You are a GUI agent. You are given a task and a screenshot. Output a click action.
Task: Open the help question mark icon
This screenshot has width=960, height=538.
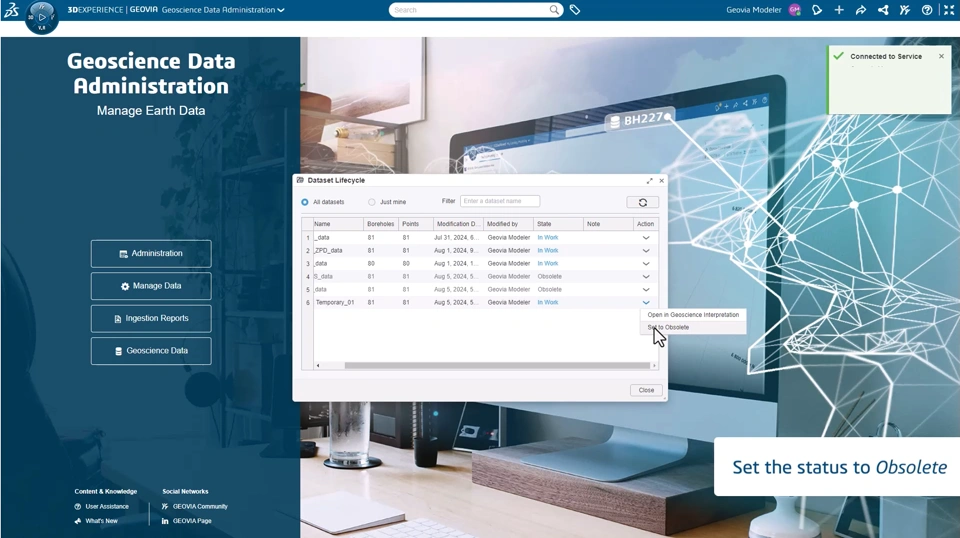927,10
